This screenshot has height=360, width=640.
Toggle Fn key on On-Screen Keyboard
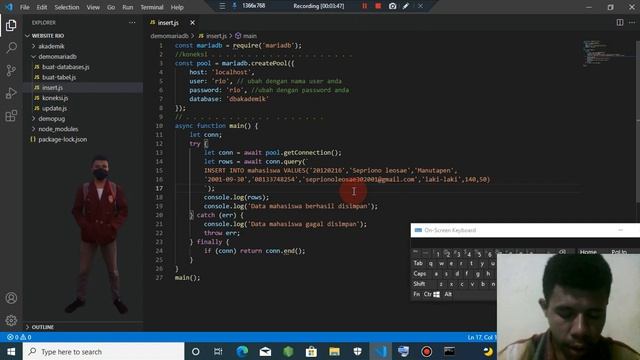(x=416, y=294)
